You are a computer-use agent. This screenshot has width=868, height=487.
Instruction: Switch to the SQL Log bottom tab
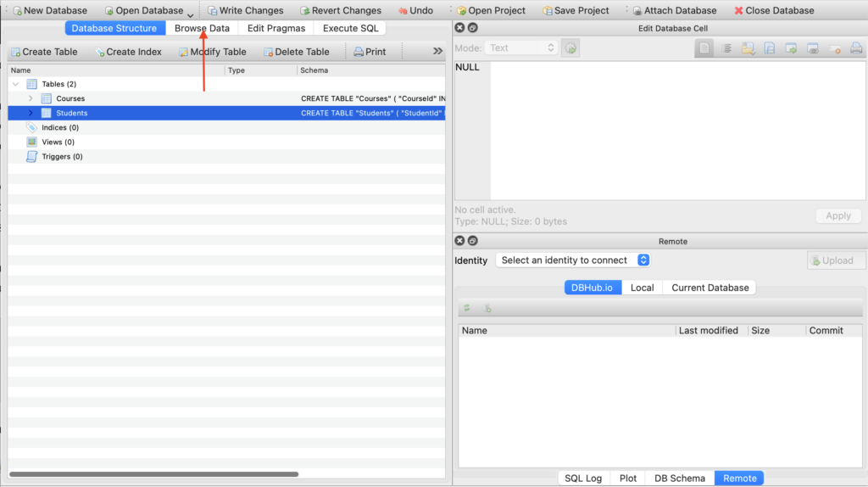(x=583, y=478)
